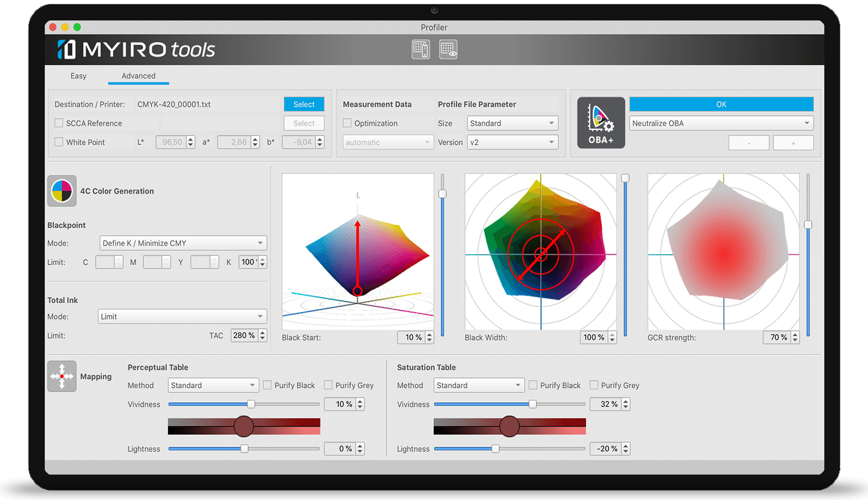Click the OBA+ icon button

[601, 123]
